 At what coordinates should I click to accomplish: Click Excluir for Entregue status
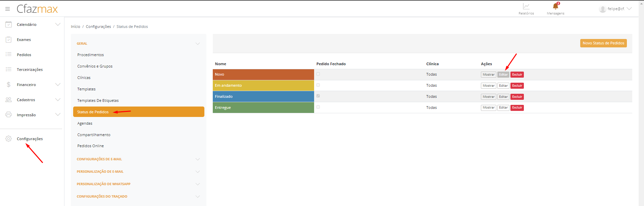click(x=517, y=108)
